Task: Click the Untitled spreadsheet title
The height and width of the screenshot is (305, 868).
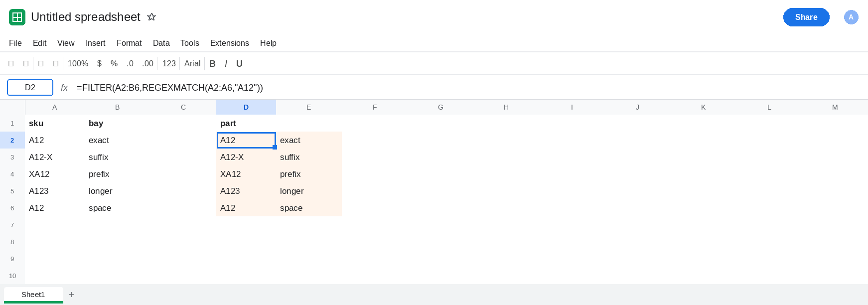Action: tap(86, 17)
